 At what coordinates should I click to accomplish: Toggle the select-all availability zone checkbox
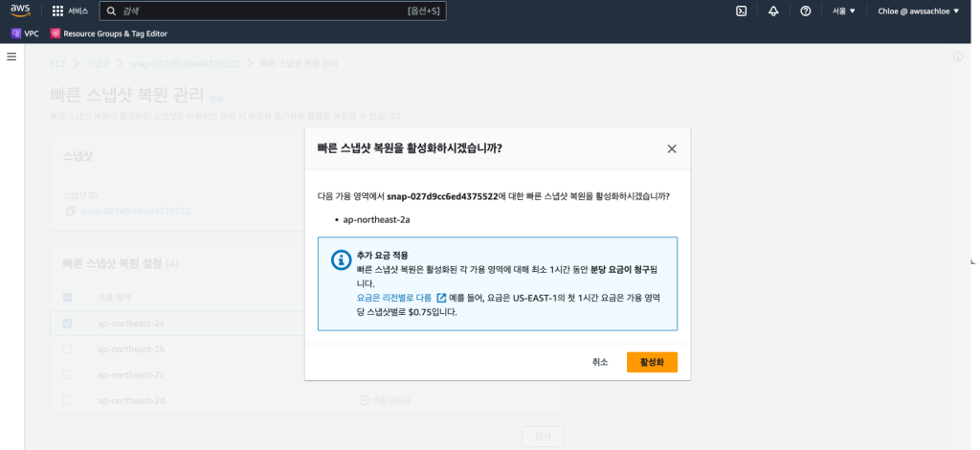pos(68,298)
